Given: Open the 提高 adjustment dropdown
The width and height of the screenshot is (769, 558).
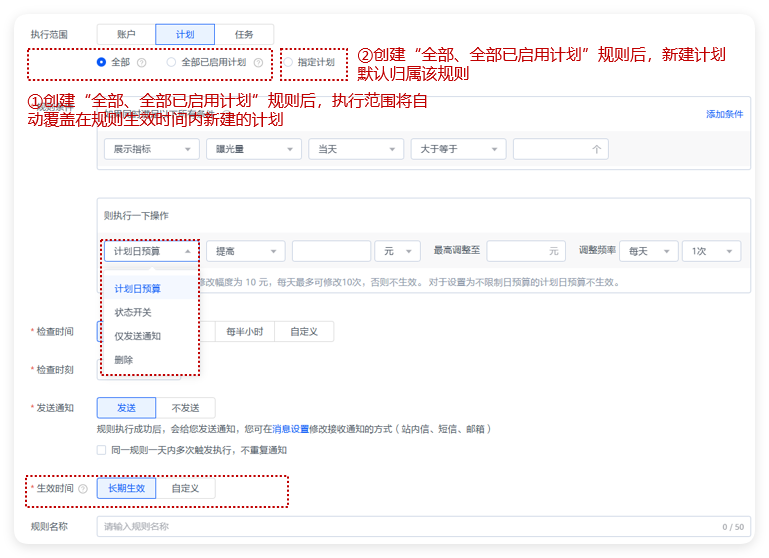Looking at the screenshot, I should [246, 252].
